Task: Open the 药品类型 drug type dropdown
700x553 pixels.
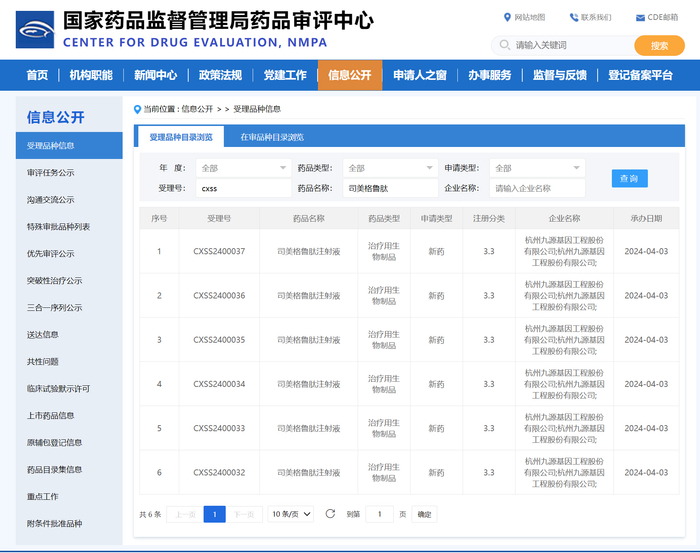Action: [x=390, y=168]
